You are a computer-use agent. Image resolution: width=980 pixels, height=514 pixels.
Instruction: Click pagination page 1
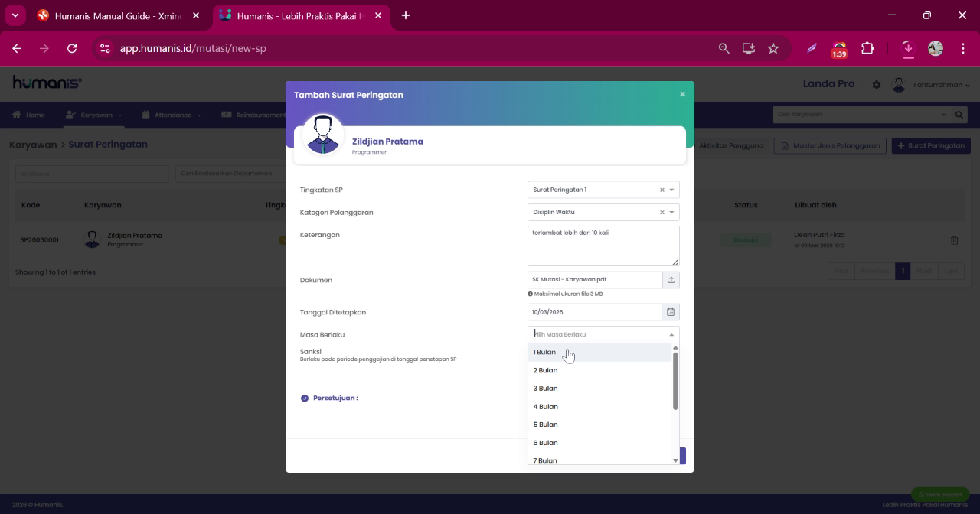[903, 271]
